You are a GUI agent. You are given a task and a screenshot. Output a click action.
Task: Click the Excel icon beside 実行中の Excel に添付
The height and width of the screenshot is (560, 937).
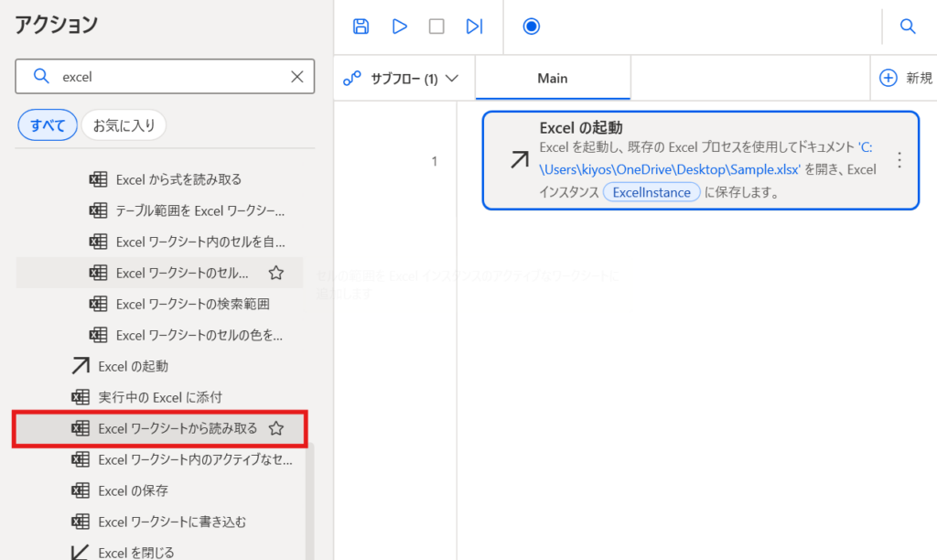81,397
